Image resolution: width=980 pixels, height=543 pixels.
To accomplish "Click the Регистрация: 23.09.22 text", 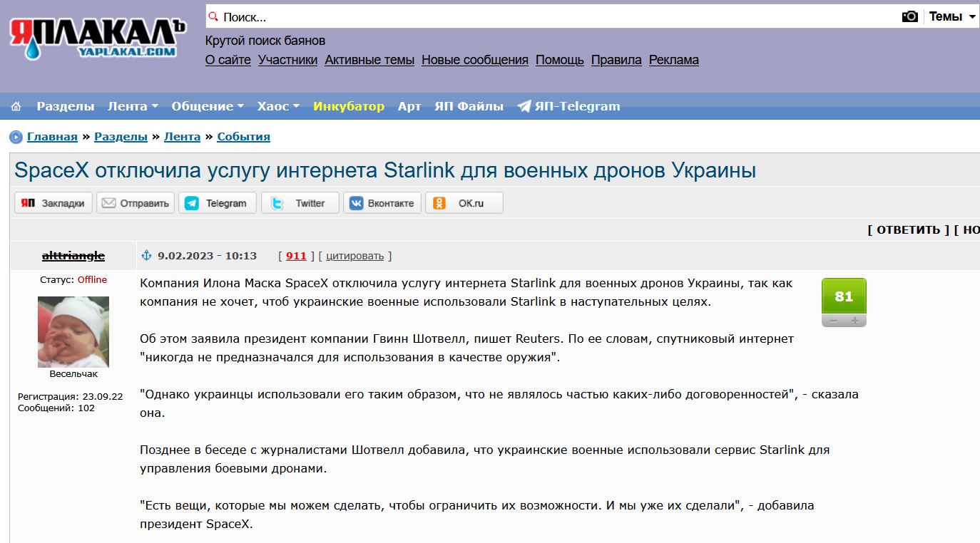I will (x=71, y=396).
